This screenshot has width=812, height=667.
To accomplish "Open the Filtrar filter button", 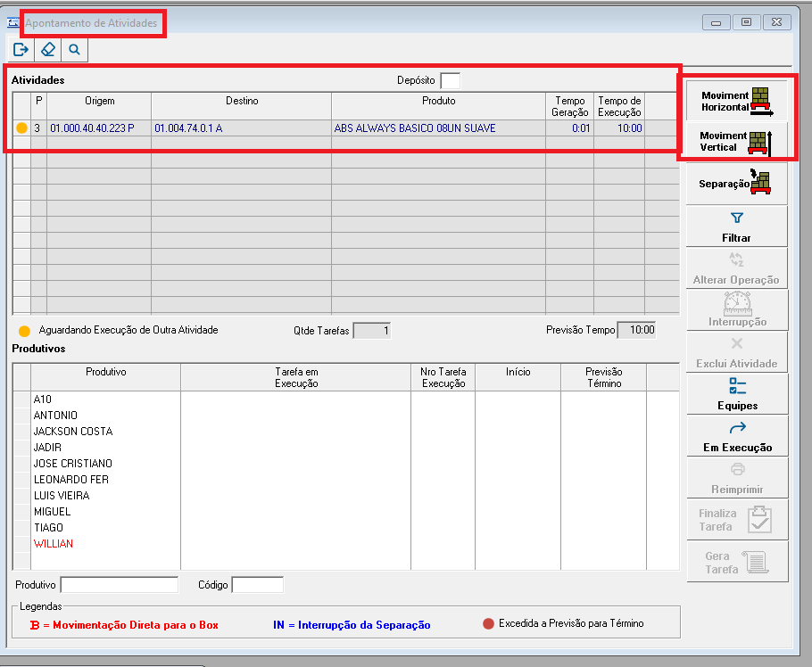I will pyautogui.click(x=736, y=226).
